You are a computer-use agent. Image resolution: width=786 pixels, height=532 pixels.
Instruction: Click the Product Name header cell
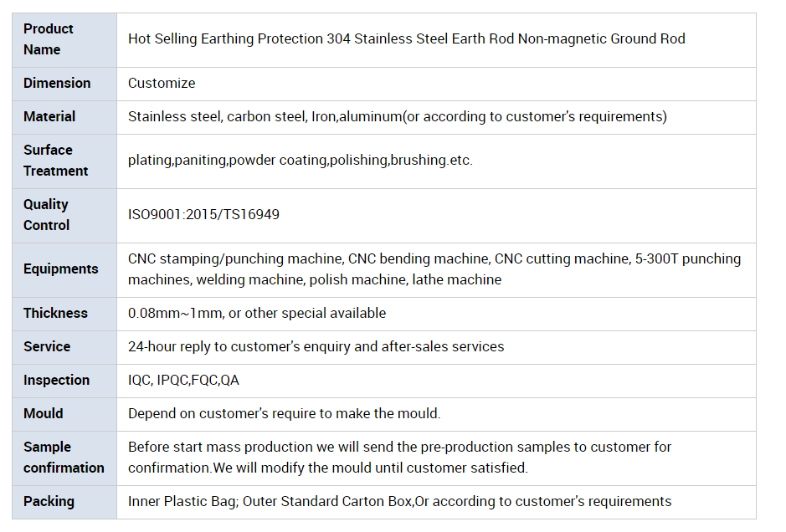64,39
